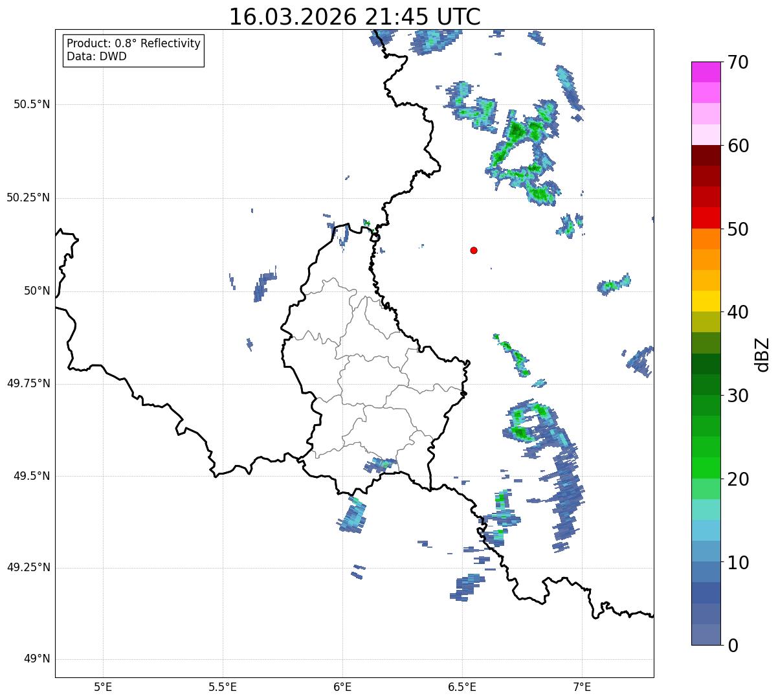Click the "Product: 0.8° Reflectivity" text
The image size is (778, 700).
click(133, 43)
